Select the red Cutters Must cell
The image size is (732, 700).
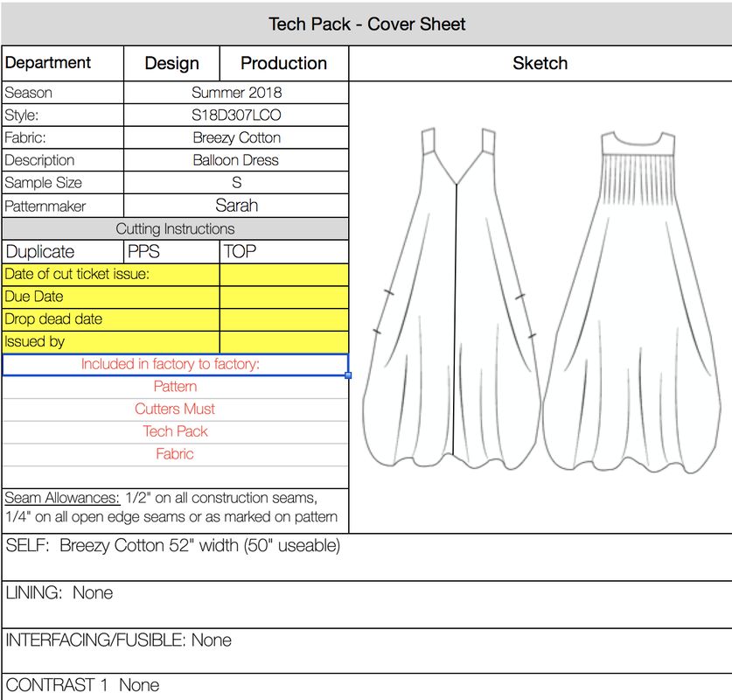175,409
